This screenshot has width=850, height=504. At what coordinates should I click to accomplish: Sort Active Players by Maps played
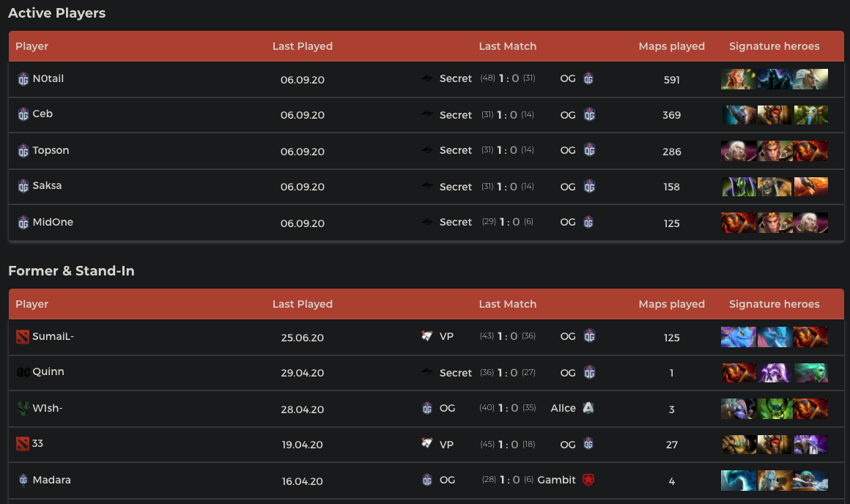(x=671, y=46)
